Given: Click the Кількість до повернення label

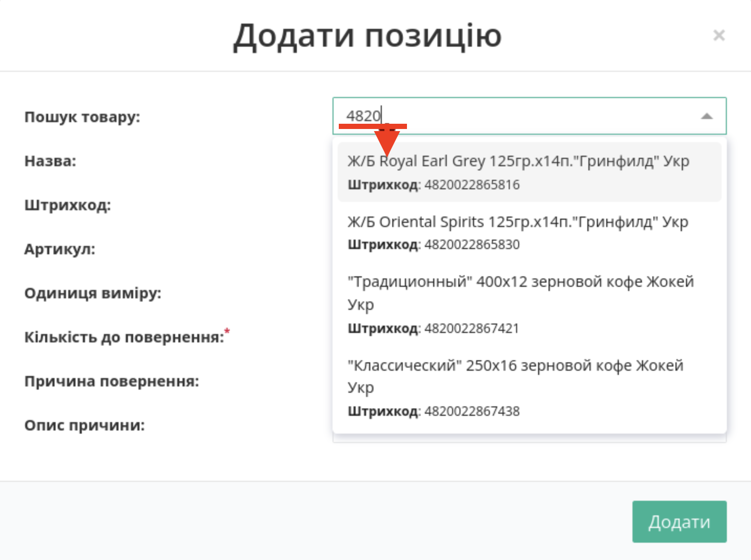Looking at the screenshot, I should click(124, 337).
